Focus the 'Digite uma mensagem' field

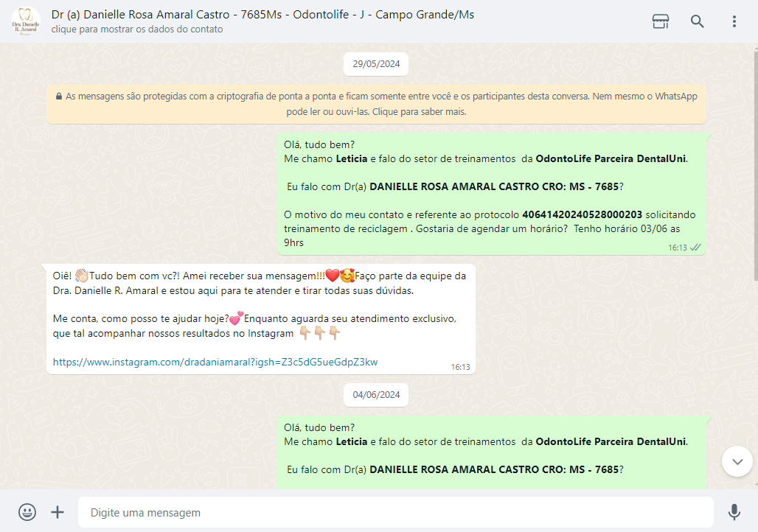pos(395,512)
